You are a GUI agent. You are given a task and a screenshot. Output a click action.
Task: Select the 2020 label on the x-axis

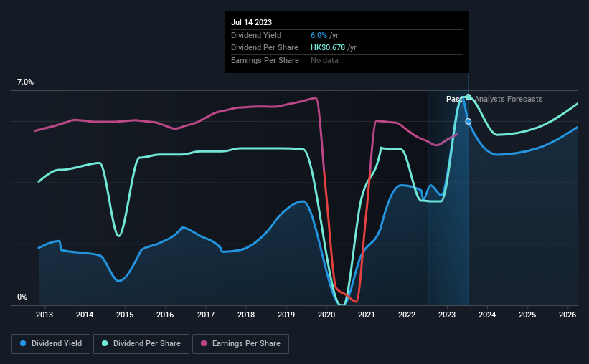coord(326,315)
